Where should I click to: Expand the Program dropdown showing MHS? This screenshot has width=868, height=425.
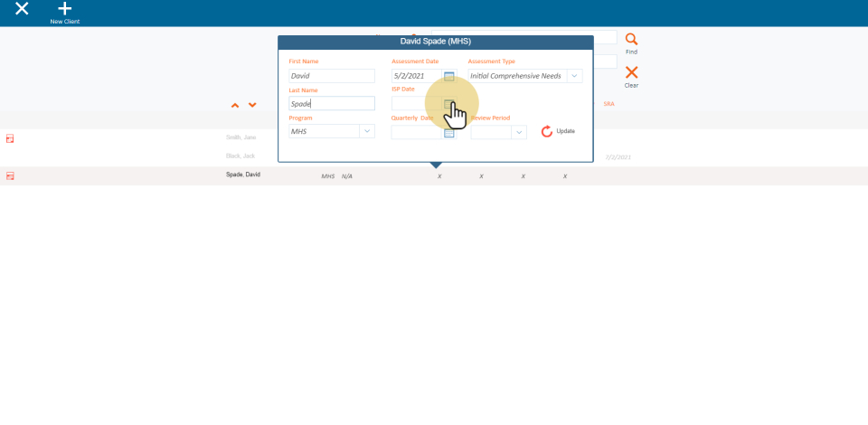[366, 131]
